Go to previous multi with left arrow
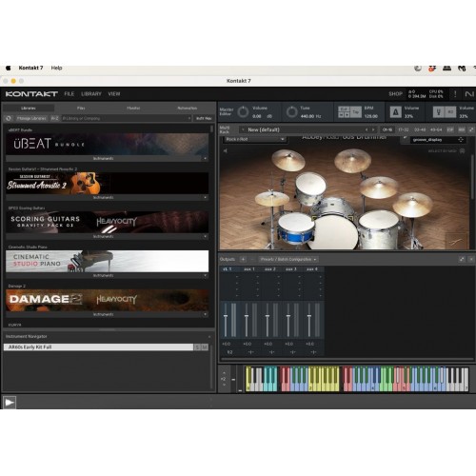 pos(367,129)
